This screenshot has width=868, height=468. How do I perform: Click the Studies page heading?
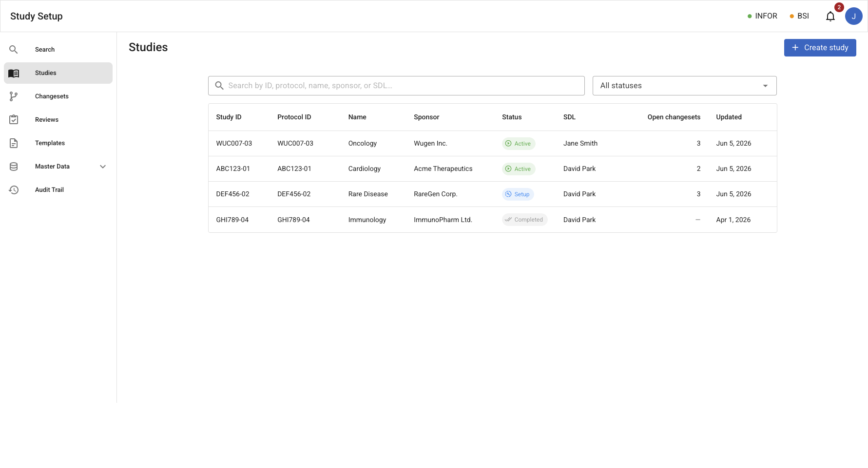148,47
